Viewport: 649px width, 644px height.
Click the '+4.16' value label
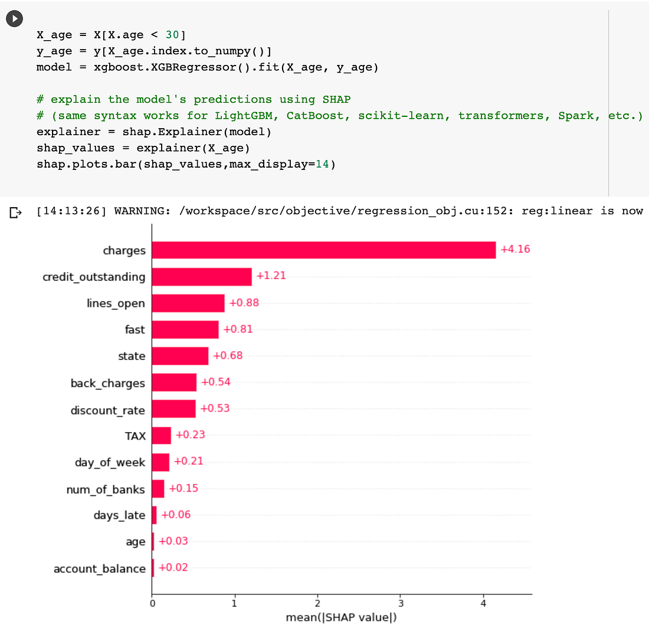[515, 249]
